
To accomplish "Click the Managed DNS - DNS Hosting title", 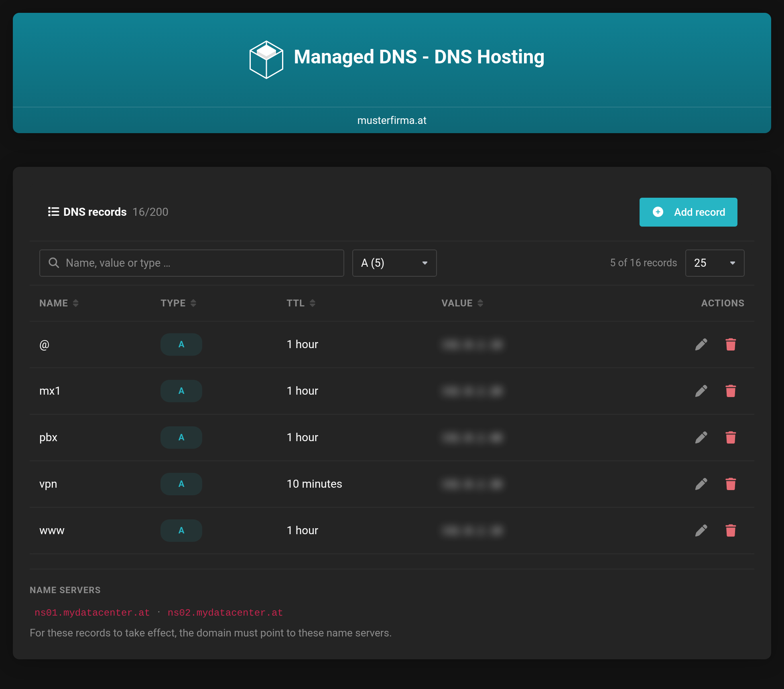I will point(419,57).
